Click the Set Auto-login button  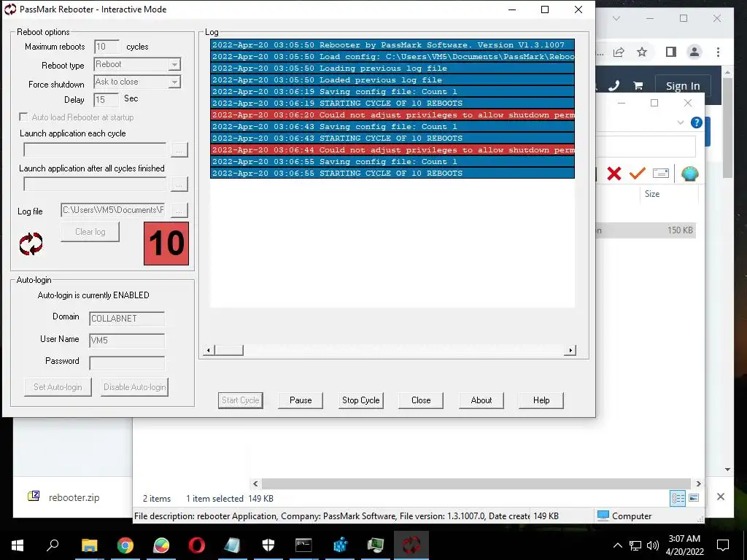coord(58,387)
